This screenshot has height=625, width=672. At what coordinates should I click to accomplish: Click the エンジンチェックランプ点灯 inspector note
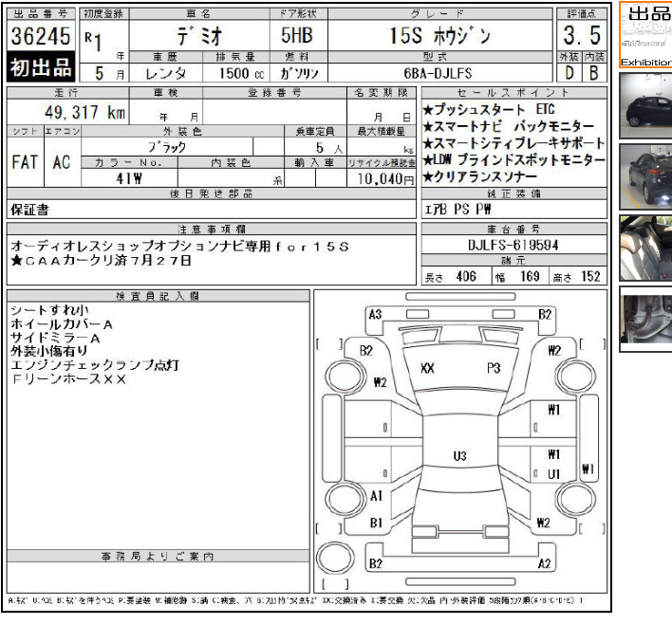coord(94,364)
